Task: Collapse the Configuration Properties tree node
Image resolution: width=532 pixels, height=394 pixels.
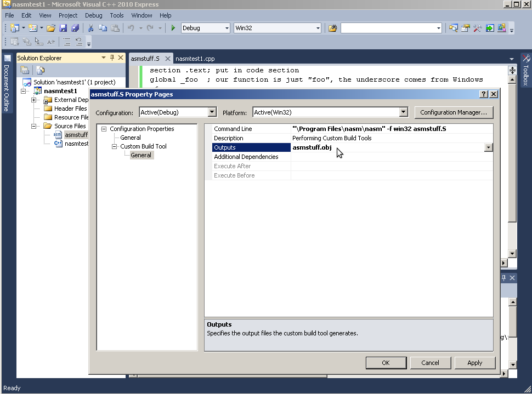Action: pos(104,129)
